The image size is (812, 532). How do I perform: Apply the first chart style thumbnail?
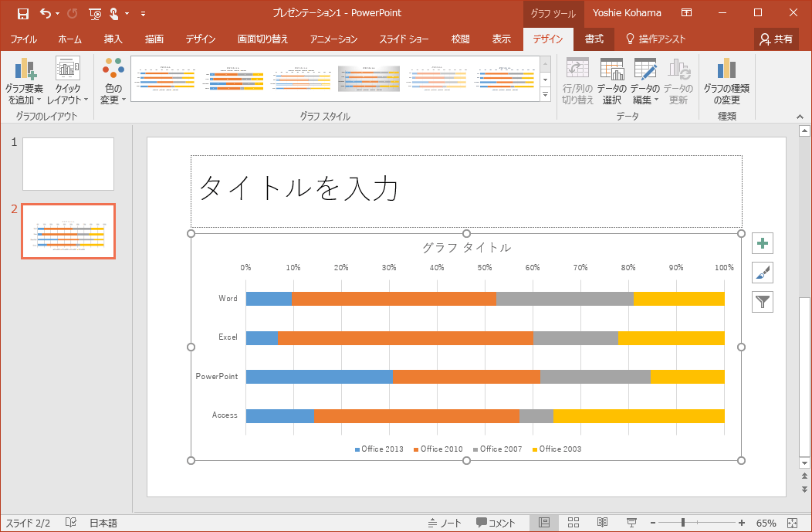coord(166,79)
